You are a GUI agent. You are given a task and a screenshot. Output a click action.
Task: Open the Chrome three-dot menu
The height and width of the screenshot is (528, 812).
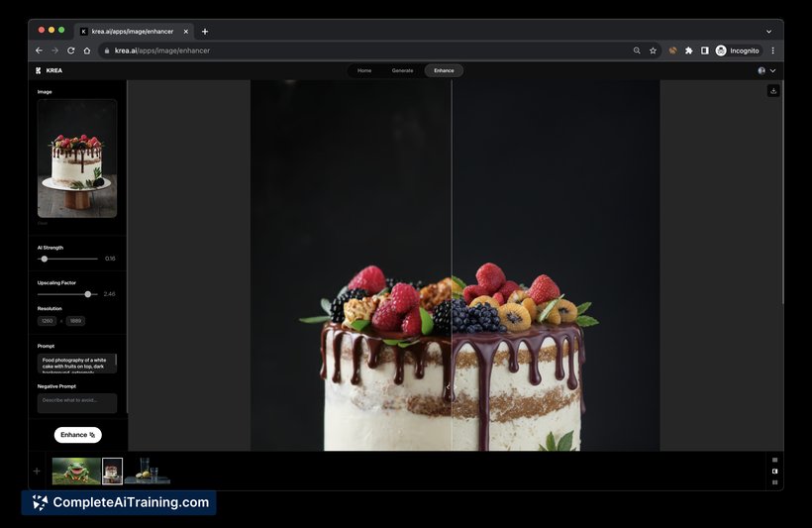773,51
